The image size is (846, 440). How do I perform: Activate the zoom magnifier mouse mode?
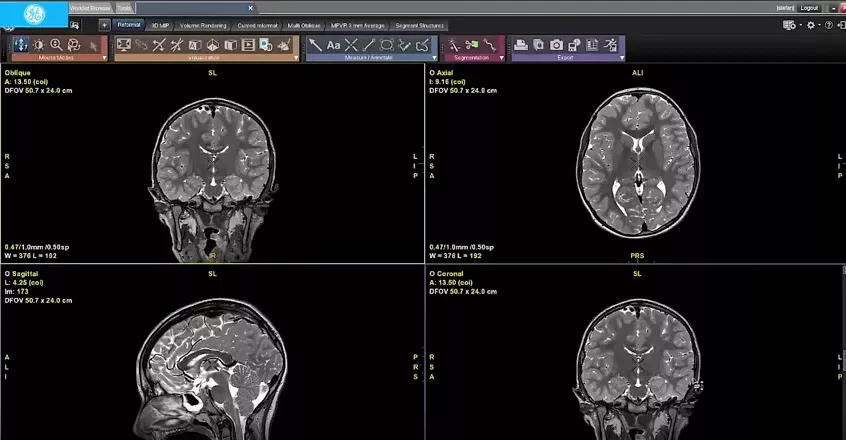pyautogui.click(x=56, y=45)
